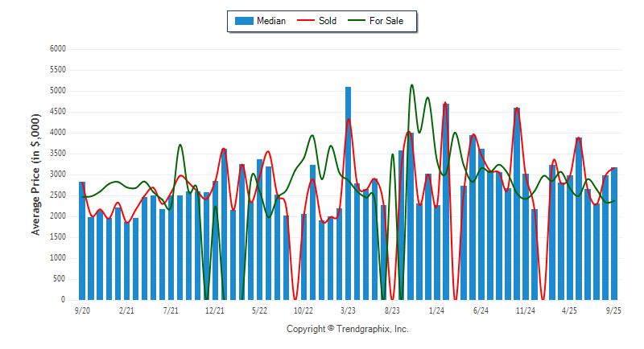
Task: Click the Copyright Trendgraphix, Inc. text
Action: point(348,329)
